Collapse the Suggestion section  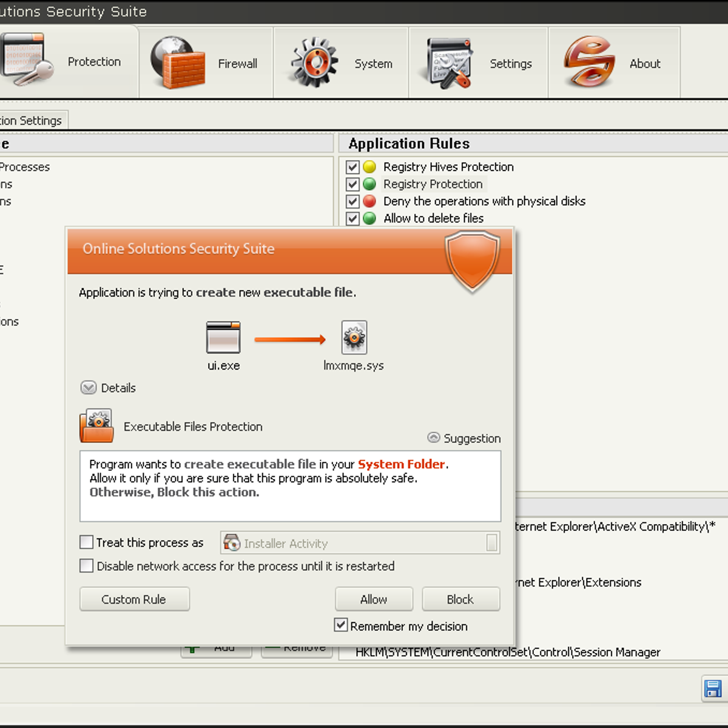[x=433, y=437]
